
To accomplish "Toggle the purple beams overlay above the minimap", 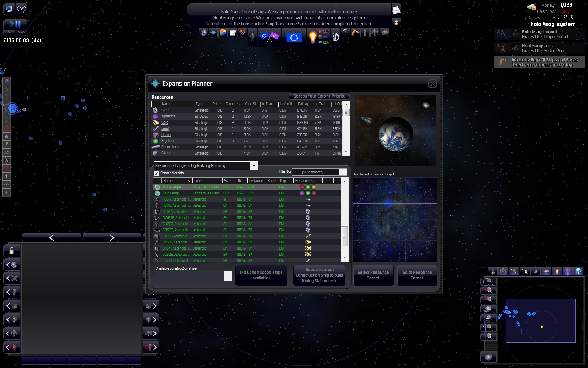I will click(567, 271).
